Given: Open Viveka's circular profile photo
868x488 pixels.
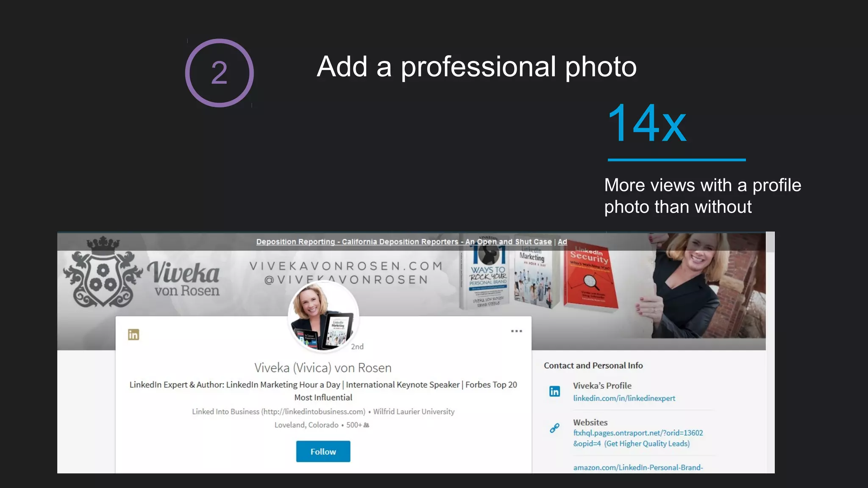Looking at the screenshot, I should [x=323, y=316].
